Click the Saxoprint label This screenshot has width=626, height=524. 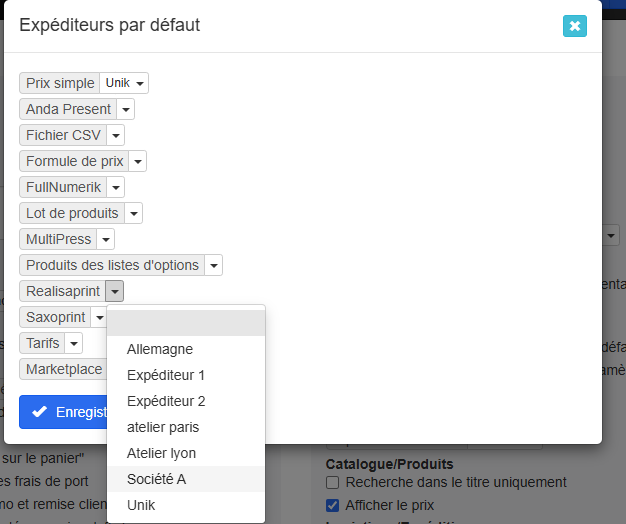click(55, 317)
